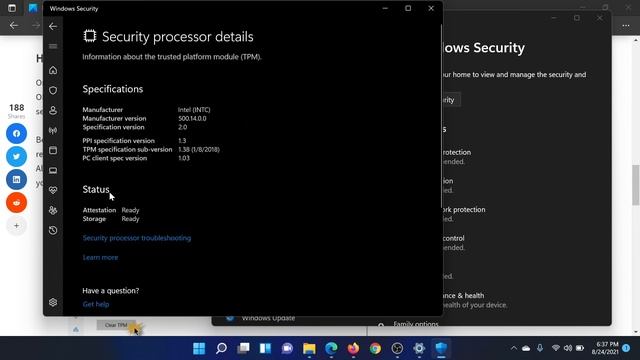Share page on Facebook
Screen dimensions: 640x360
point(16,133)
